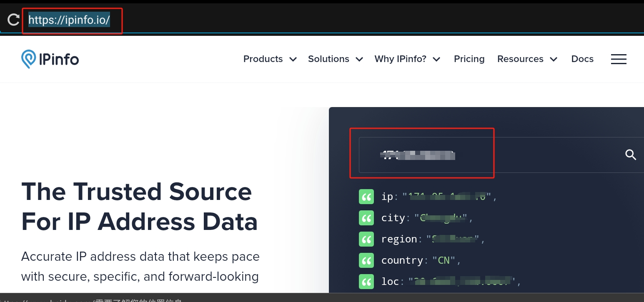This screenshot has height=302, width=644.
Task: Click the quote icon beside region field
Action: point(366,239)
